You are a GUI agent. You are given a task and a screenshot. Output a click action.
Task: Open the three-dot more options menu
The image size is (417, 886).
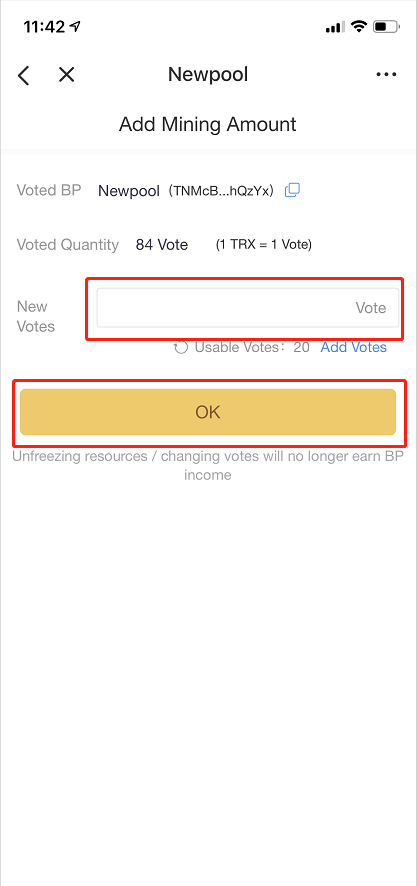click(386, 75)
